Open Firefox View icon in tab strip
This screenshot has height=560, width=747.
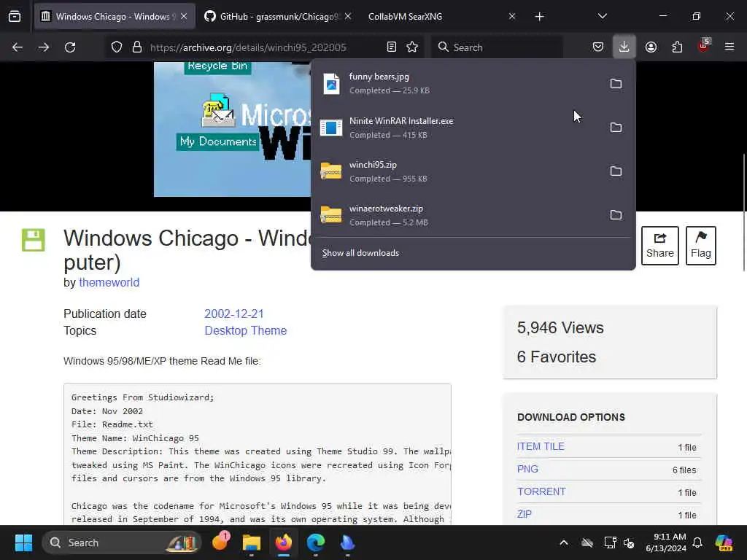click(x=15, y=17)
